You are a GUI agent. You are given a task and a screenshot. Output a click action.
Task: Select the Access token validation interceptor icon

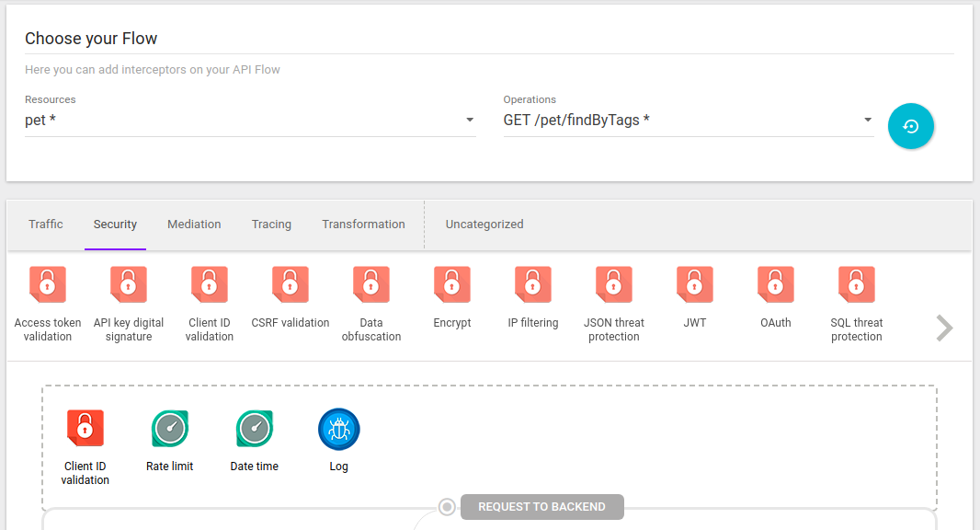point(48,285)
